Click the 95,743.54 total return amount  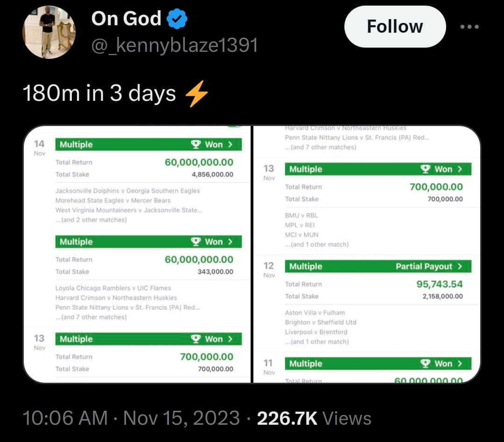440,284
